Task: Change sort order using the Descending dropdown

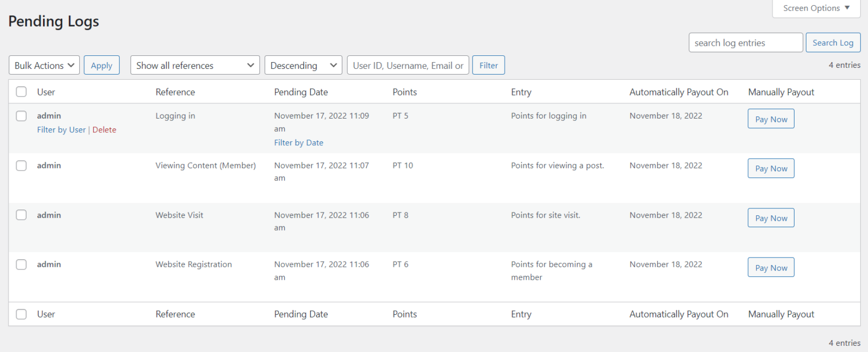Action: point(303,64)
